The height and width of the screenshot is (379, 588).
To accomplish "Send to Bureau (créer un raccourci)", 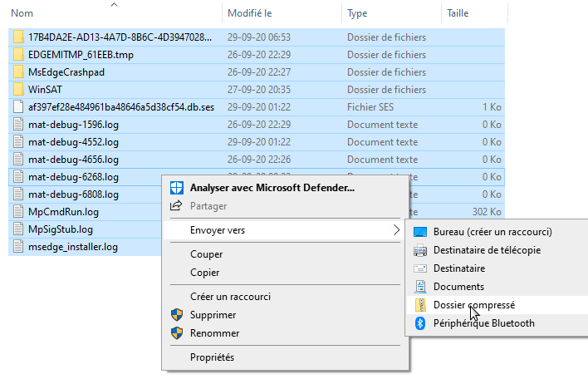I will coord(497,232).
